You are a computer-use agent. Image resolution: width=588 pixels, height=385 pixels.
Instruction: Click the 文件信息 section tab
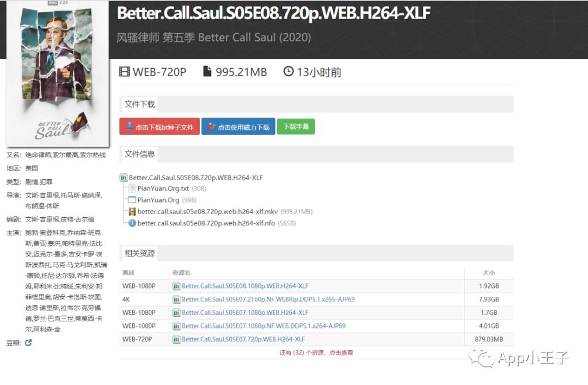[139, 154]
